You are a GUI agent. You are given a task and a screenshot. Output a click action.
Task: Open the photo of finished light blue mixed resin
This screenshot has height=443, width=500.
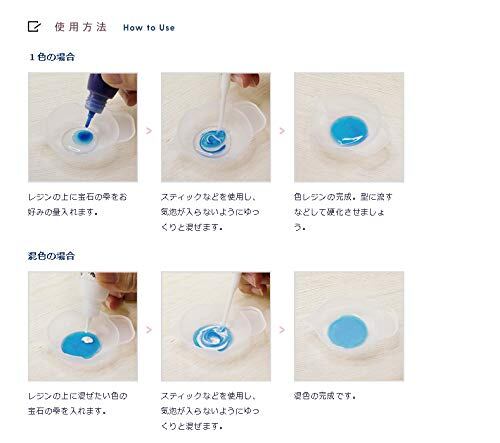coord(349,326)
